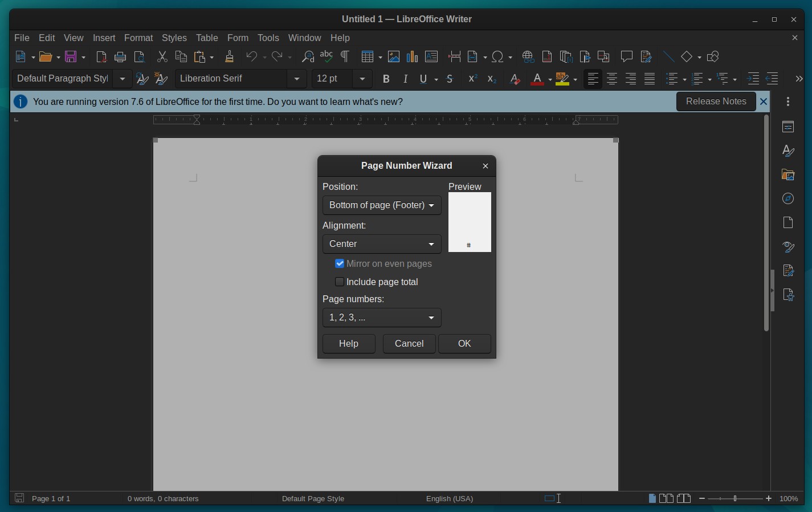Toggle Bold formatting
The width and height of the screenshot is (812, 512).
point(386,79)
